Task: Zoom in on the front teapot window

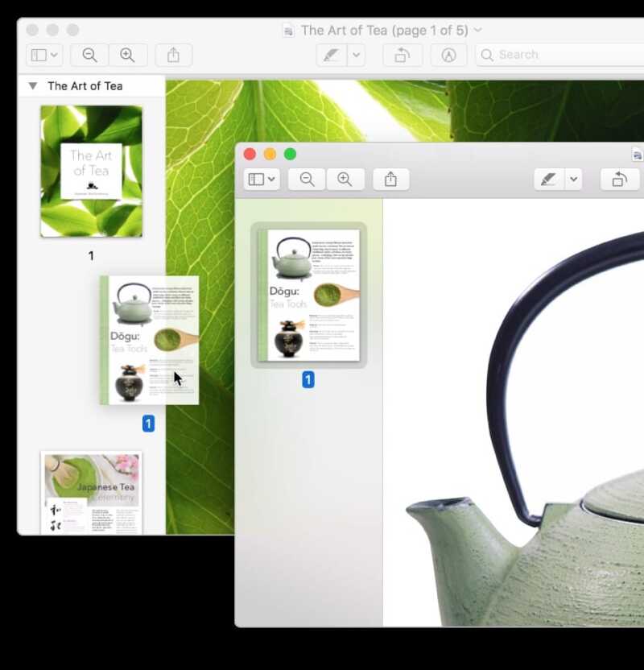Action: (345, 180)
